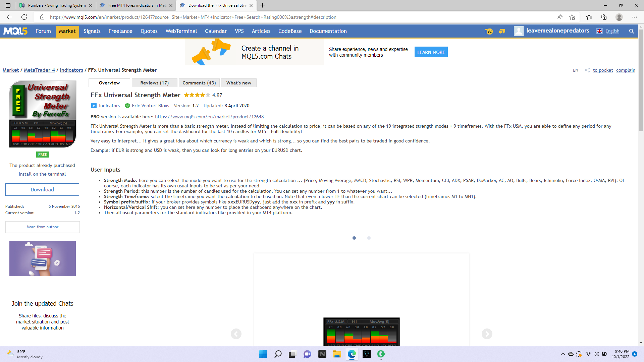The width and height of the screenshot is (644, 362).
Task: Open Install on the terminal link
Action: point(42,174)
